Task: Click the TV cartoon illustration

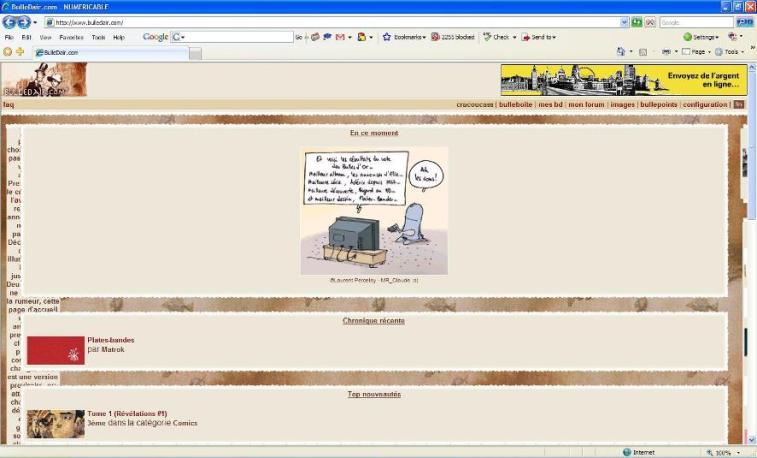Action: click(x=374, y=211)
